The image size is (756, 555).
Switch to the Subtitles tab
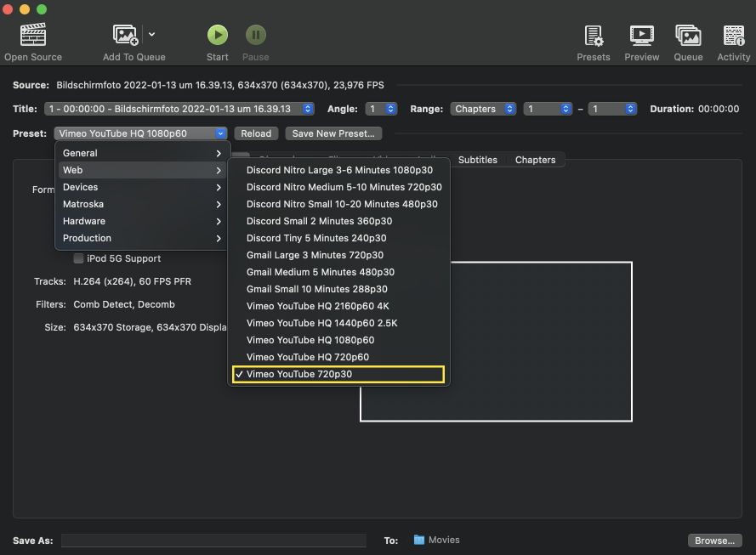[477, 160]
